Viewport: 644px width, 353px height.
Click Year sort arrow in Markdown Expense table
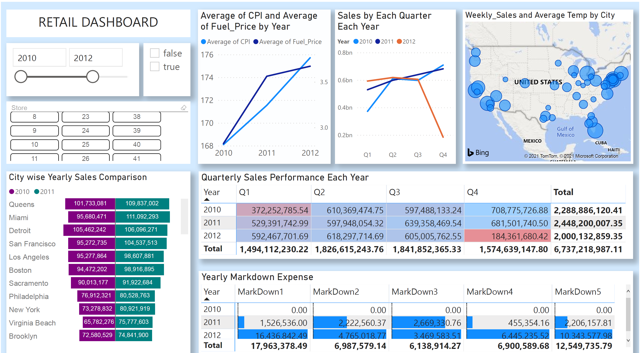tap(207, 299)
